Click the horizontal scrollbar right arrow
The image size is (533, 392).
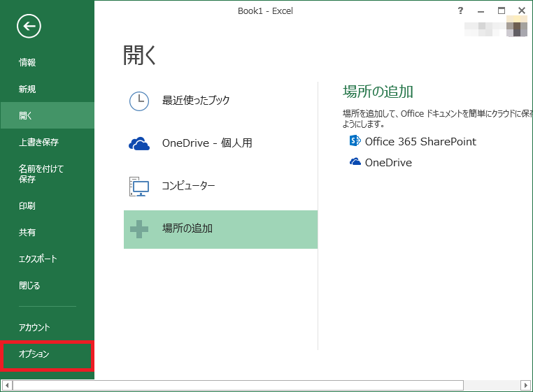[x=525, y=385]
